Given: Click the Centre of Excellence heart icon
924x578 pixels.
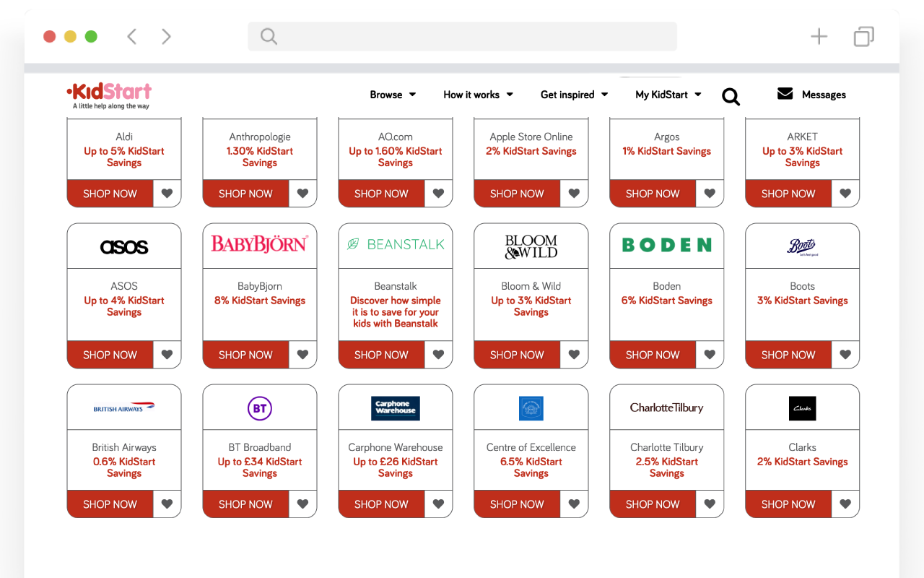Looking at the screenshot, I should pos(574,504).
